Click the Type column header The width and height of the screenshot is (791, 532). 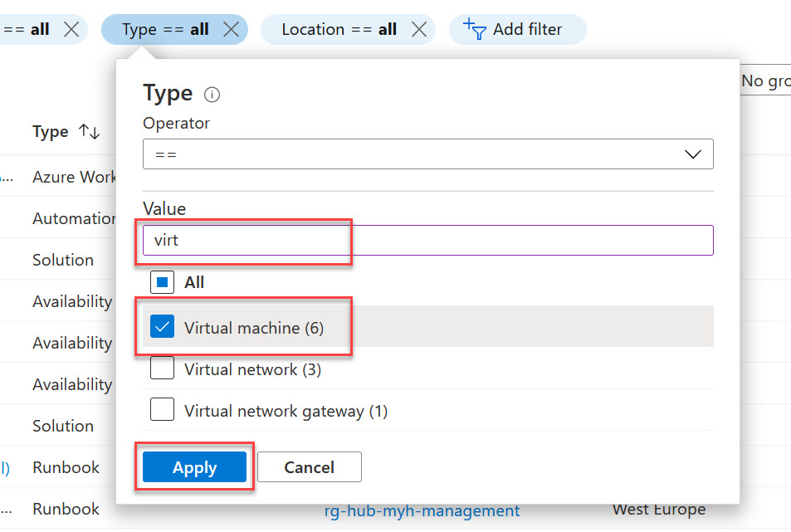coord(51,132)
